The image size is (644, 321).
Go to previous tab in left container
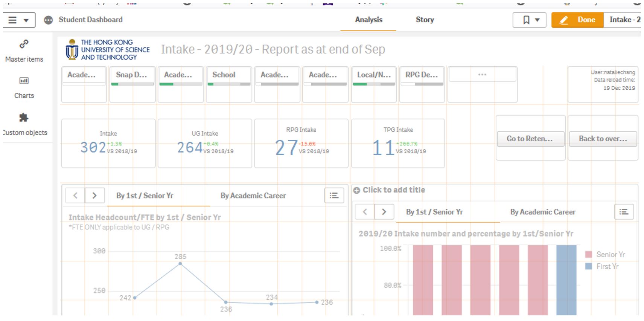click(x=75, y=196)
